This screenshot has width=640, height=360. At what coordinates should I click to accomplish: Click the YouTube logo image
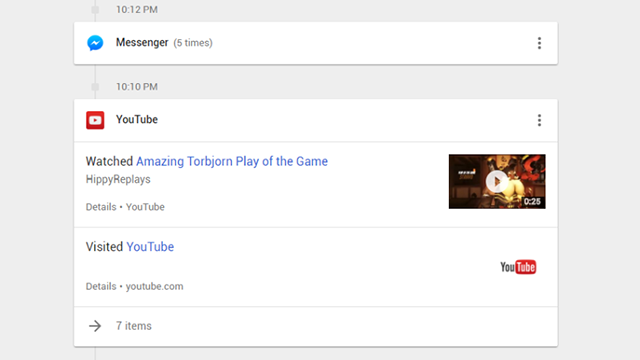click(x=518, y=267)
